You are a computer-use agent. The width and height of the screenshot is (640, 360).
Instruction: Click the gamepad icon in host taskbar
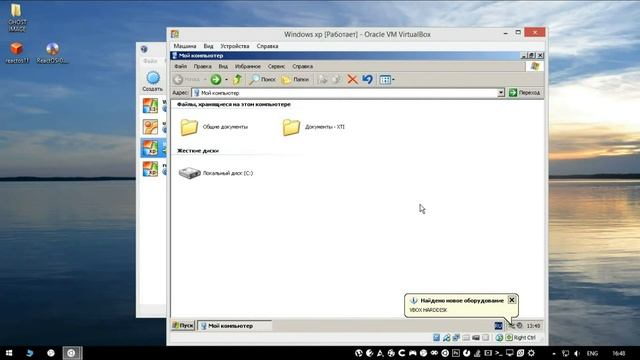coord(413,353)
